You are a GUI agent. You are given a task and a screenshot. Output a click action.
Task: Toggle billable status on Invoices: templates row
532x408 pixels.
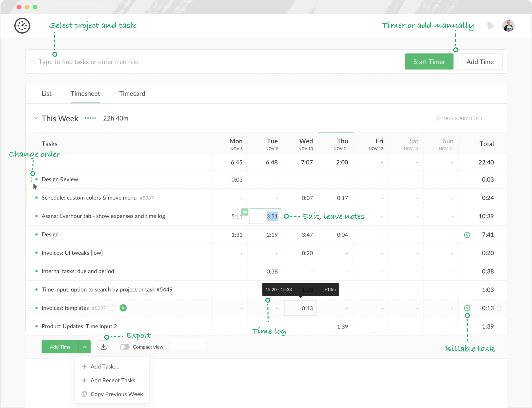[x=467, y=308]
